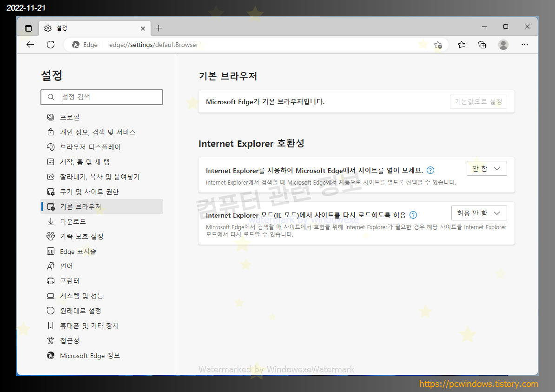Screen dimensions: 555x392
Task: Open 시스템 및 성능 settings
Action: point(102,296)
